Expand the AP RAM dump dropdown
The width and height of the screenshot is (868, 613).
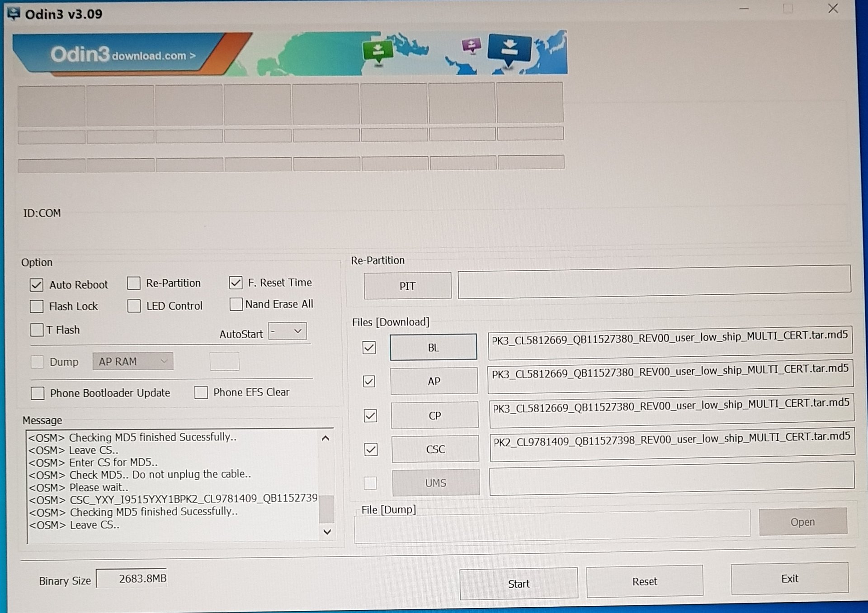pos(133,361)
